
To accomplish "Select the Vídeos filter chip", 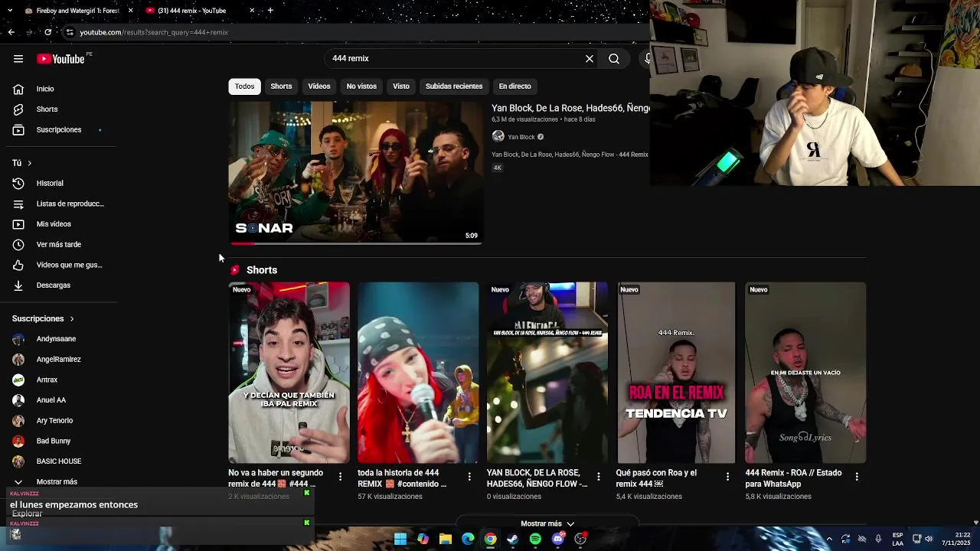I will 319,86.
